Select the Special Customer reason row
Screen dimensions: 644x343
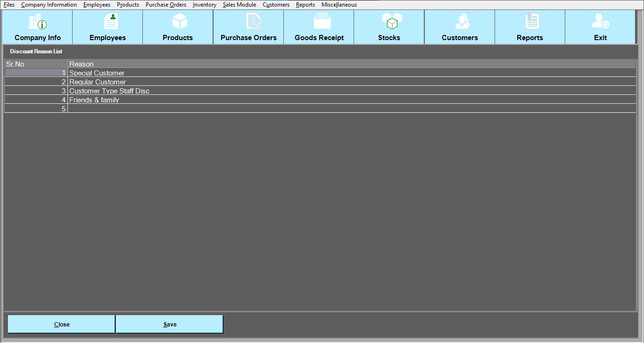point(97,73)
